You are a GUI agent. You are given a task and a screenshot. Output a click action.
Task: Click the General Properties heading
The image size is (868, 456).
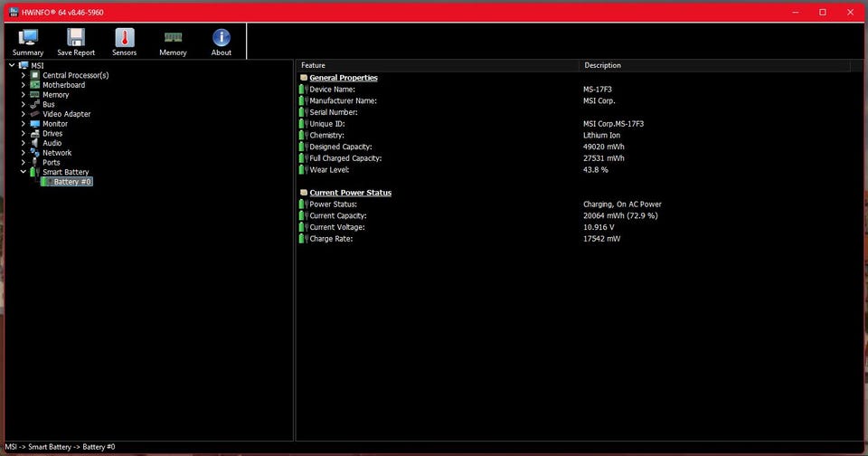(344, 78)
